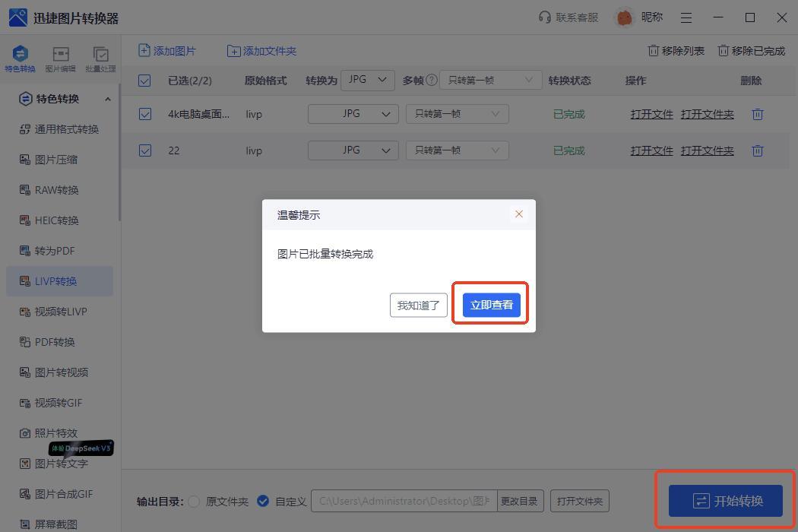Image resolution: width=798 pixels, height=532 pixels.
Task: Click trash icon for 4k电脑桌面 row
Action: 757,114
